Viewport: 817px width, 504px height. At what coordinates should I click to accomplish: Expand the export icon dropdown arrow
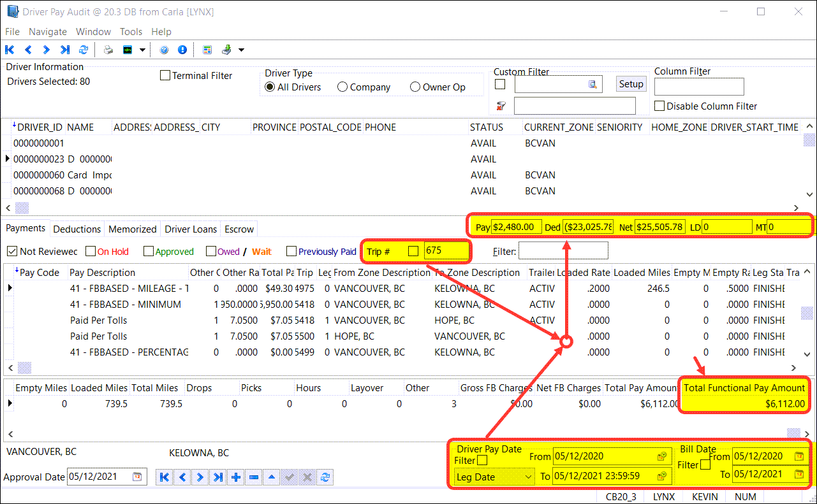241,50
